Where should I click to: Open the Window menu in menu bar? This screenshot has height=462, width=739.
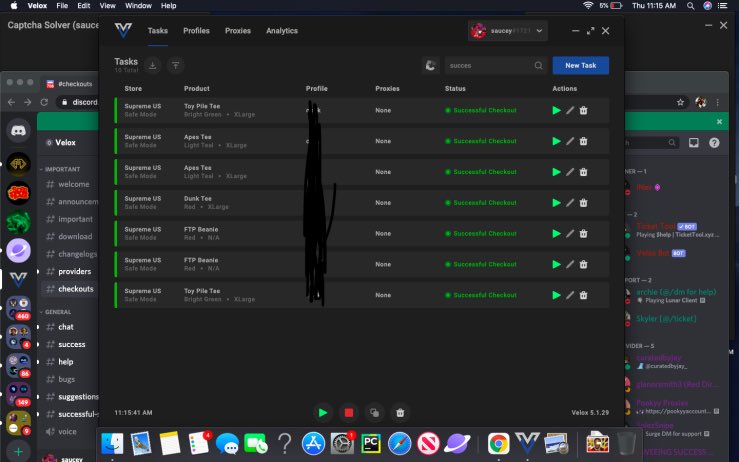(x=138, y=6)
